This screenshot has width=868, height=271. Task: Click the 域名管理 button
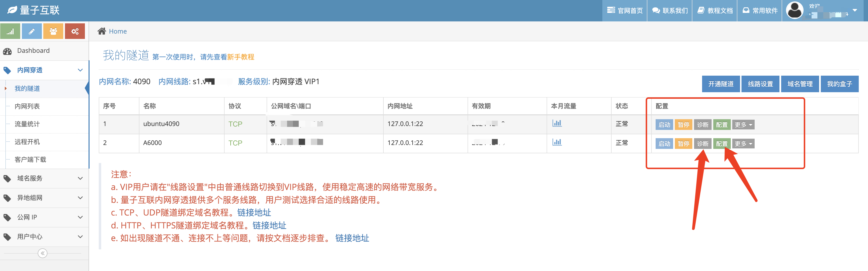800,84
